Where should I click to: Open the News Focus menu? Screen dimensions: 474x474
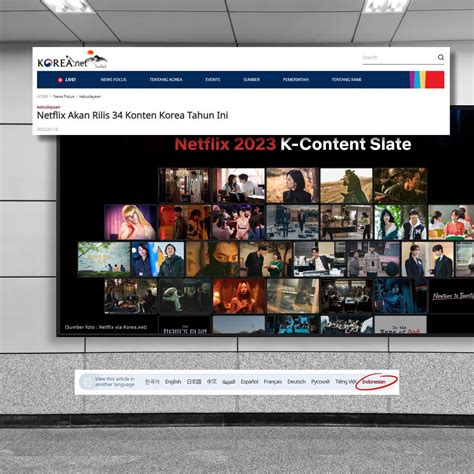coord(114,80)
